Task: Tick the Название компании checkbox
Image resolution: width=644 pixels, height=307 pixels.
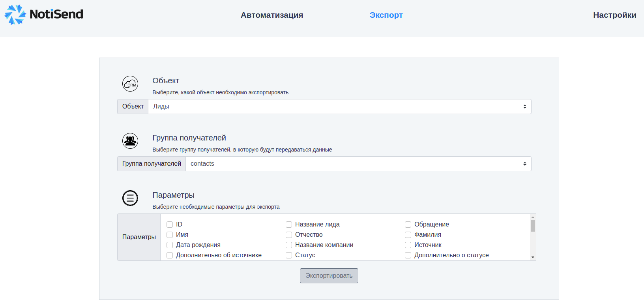Action: [289, 245]
